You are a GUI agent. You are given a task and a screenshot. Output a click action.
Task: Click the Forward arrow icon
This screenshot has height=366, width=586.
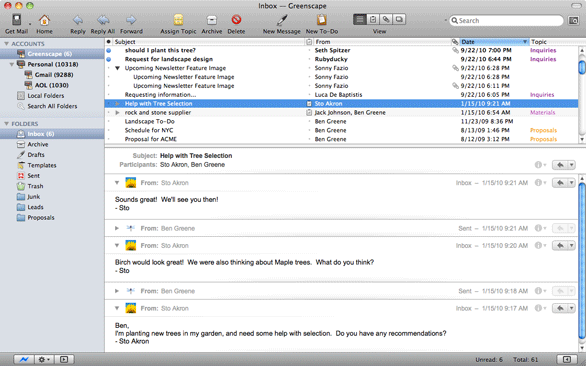[131, 19]
